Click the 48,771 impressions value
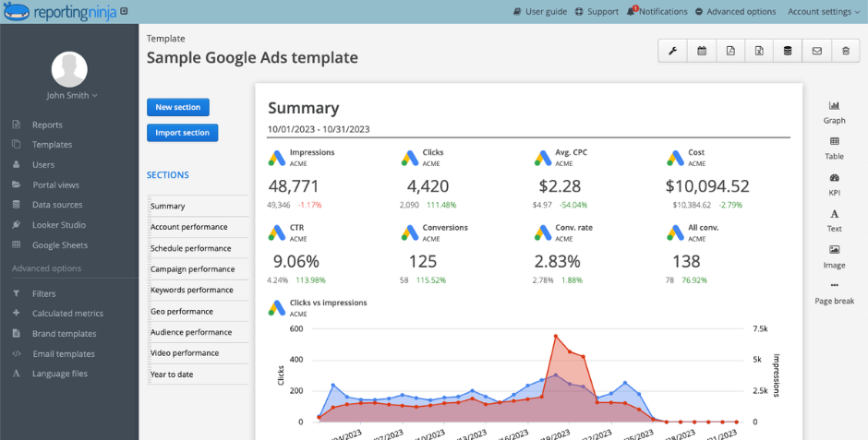Screen dimensions: 868x440 (294, 185)
